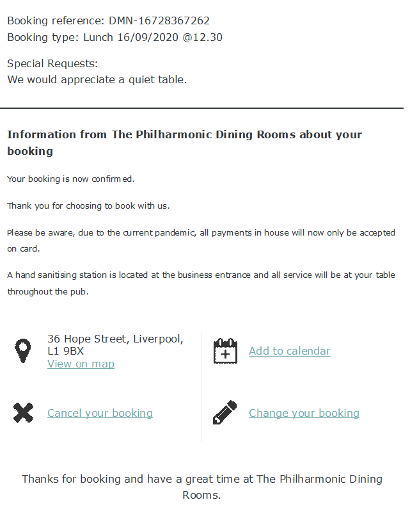The width and height of the screenshot is (410, 532).
Task: Click the Booking type Lunch 16/09/2020 line
Action: pyautogui.click(x=114, y=37)
